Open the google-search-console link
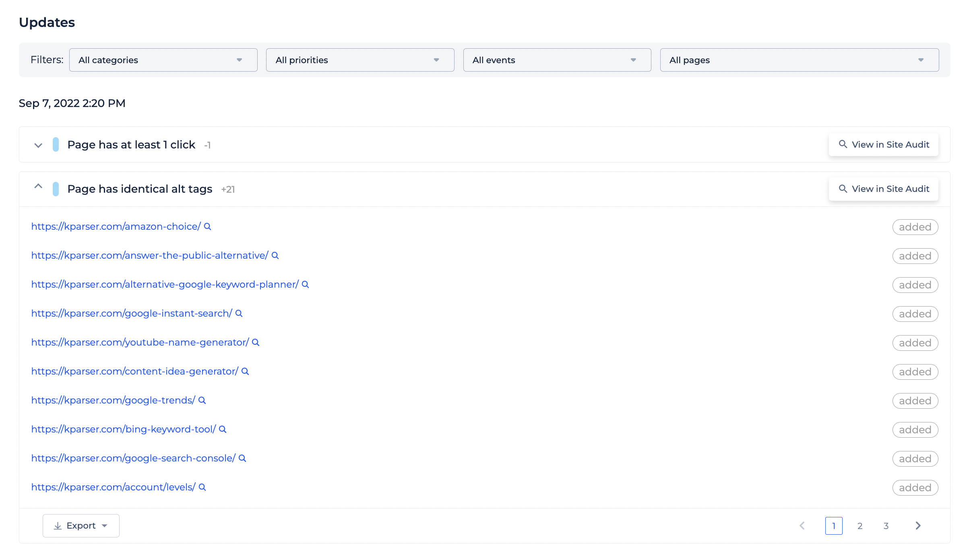967x560 pixels. coord(133,458)
